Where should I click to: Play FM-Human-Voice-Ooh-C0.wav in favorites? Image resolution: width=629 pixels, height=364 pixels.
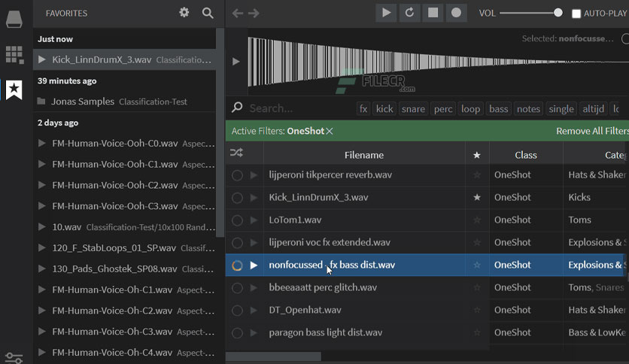tap(41, 143)
